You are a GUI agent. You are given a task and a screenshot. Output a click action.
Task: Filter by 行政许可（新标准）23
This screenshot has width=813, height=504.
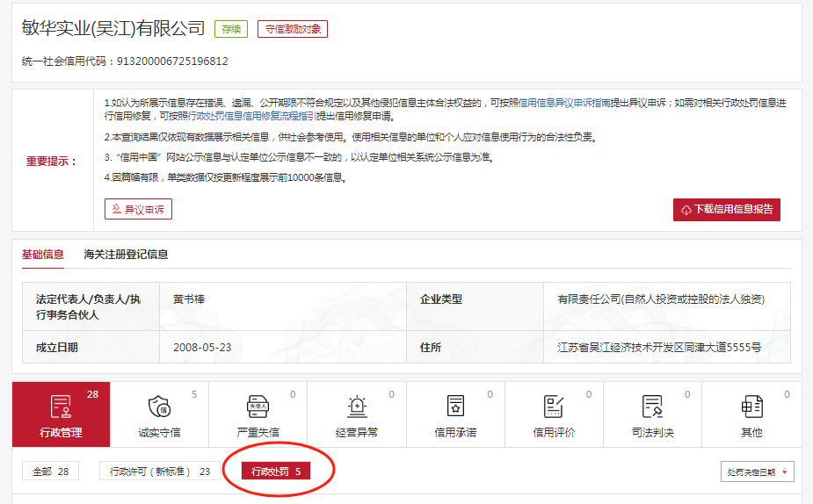159,472
